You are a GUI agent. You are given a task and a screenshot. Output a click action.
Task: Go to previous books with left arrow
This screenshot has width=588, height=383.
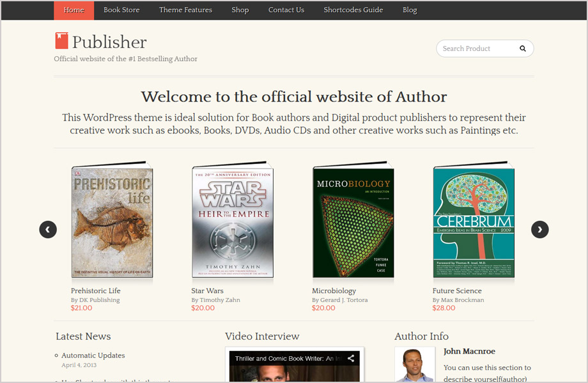[x=48, y=230]
